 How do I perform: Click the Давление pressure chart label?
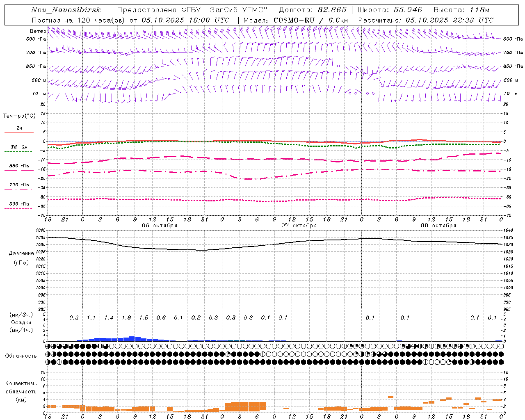pos(21,253)
